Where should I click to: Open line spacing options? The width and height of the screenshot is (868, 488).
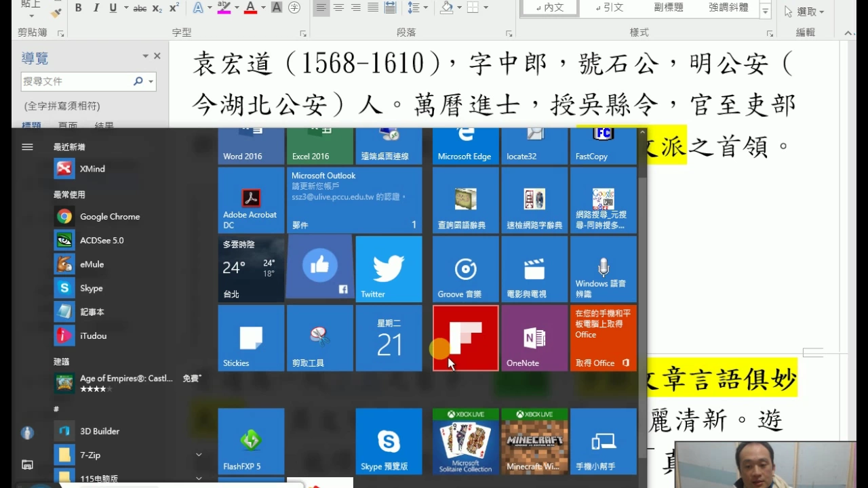[x=418, y=8]
